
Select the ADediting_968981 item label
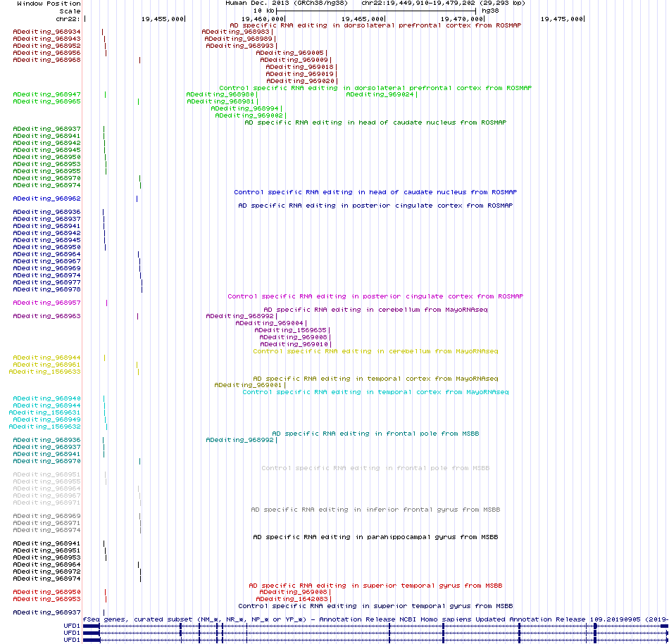coord(220,101)
